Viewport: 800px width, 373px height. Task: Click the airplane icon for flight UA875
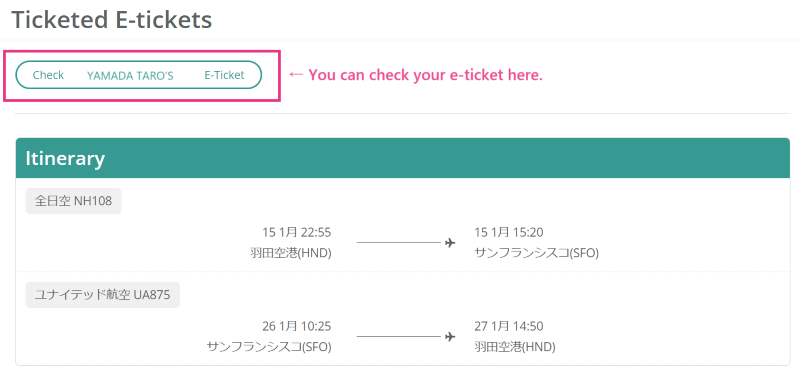449,337
